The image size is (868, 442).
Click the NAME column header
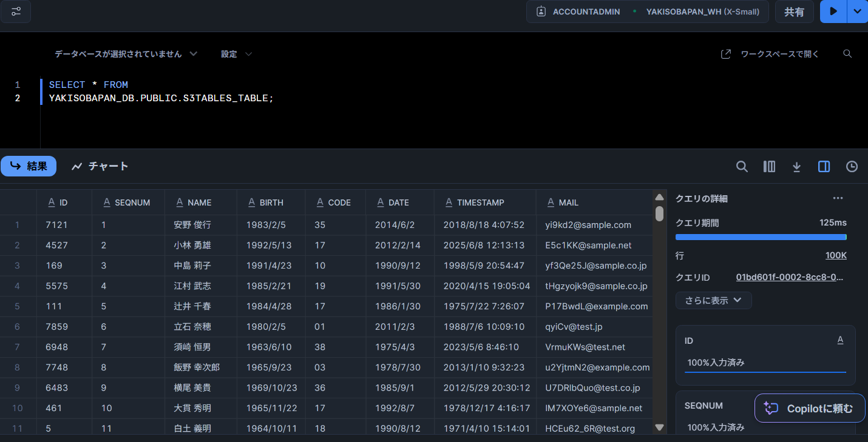pos(201,203)
